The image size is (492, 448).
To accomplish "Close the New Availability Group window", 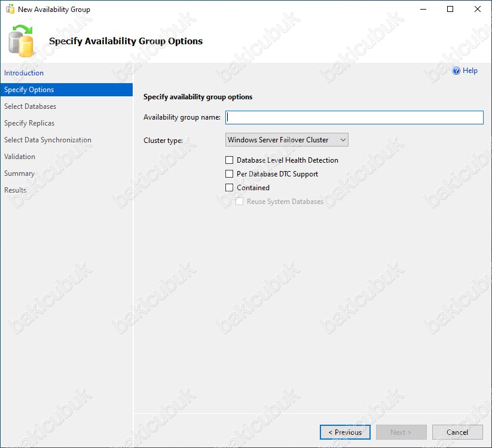I will [478, 9].
